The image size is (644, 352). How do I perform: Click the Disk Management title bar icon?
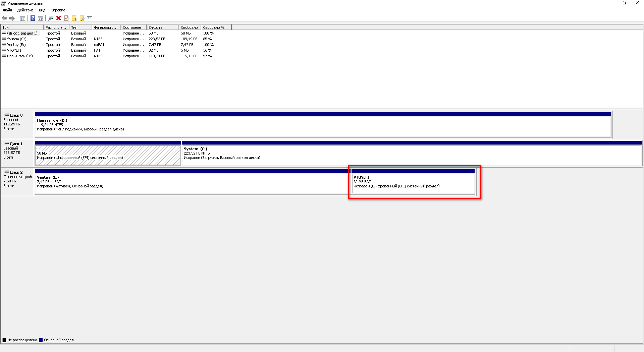pyautogui.click(x=3, y=3)
